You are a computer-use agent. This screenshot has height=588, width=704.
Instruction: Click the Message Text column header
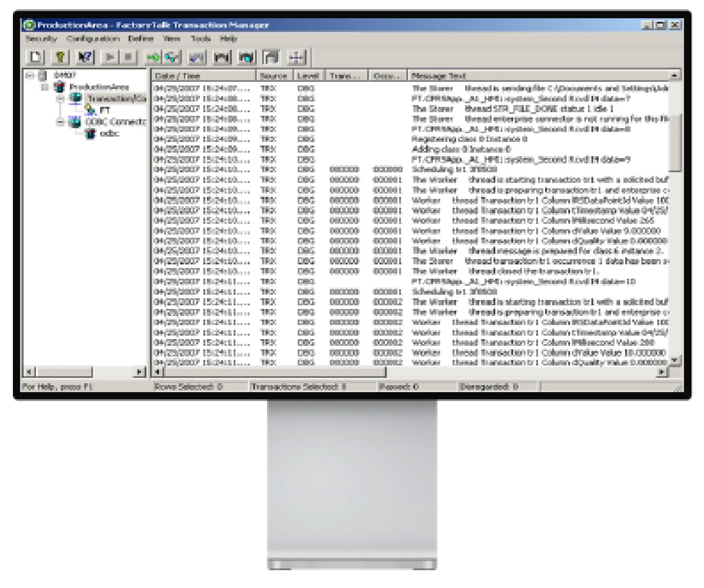[539, 76]
